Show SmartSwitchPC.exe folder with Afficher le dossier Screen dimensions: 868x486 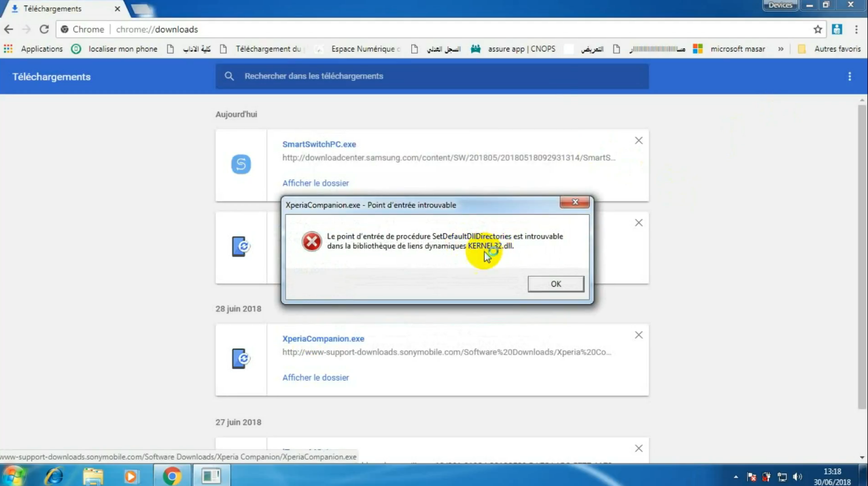coord(315,183)
